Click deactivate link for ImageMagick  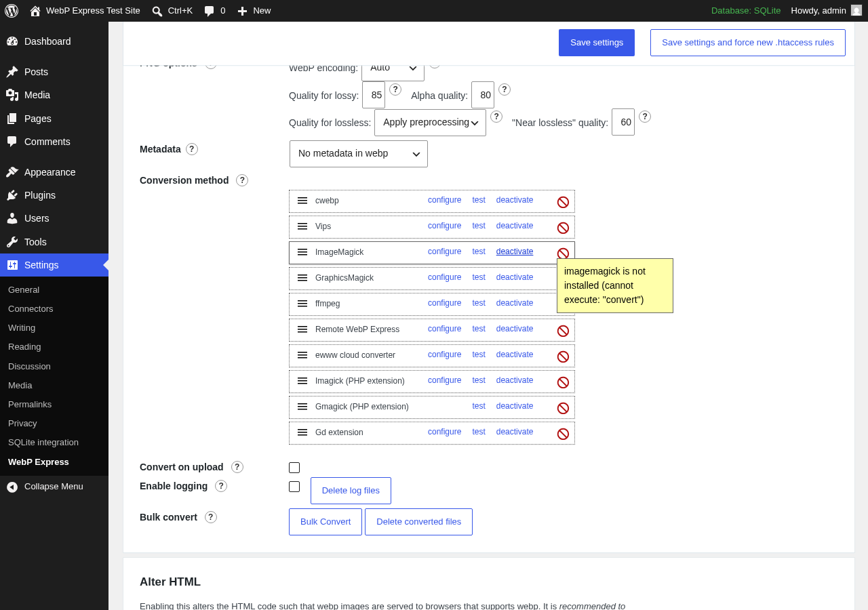(515, 251)
